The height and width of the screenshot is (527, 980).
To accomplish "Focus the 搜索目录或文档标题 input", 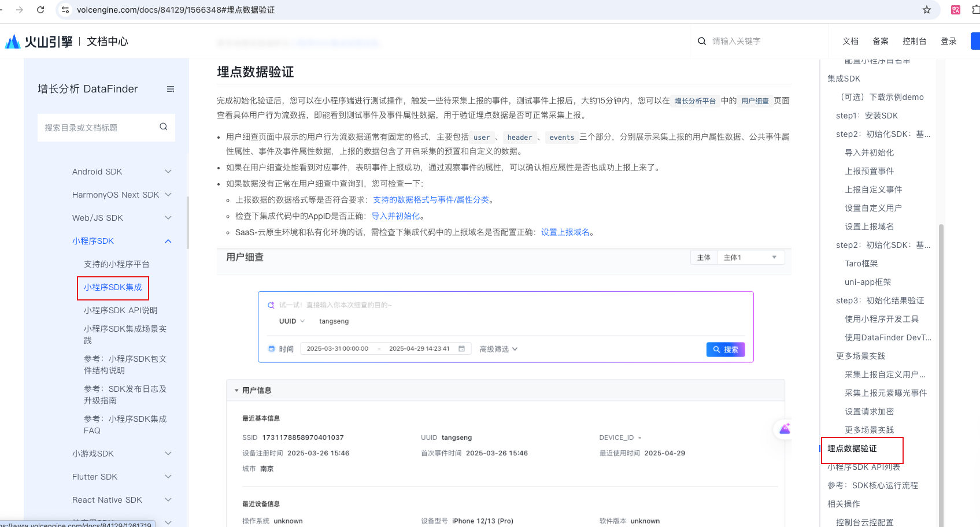I will (106, 128).
